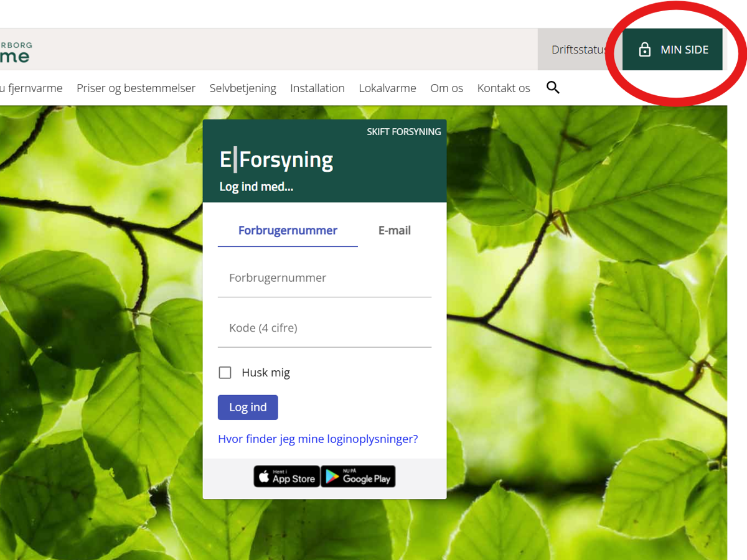The height and width of the screenshot is (560, 747).
Task: Open the Google Play download badge
Action: [x=358, y=477]
